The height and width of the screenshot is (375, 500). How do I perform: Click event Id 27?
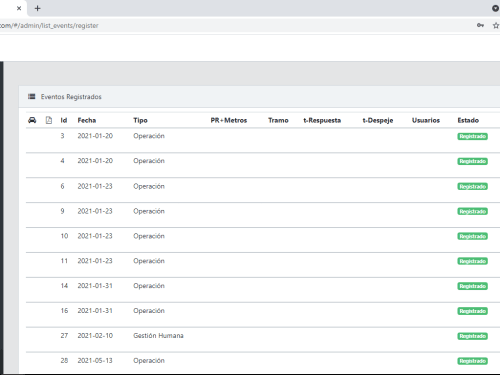[x=64, y=336]
